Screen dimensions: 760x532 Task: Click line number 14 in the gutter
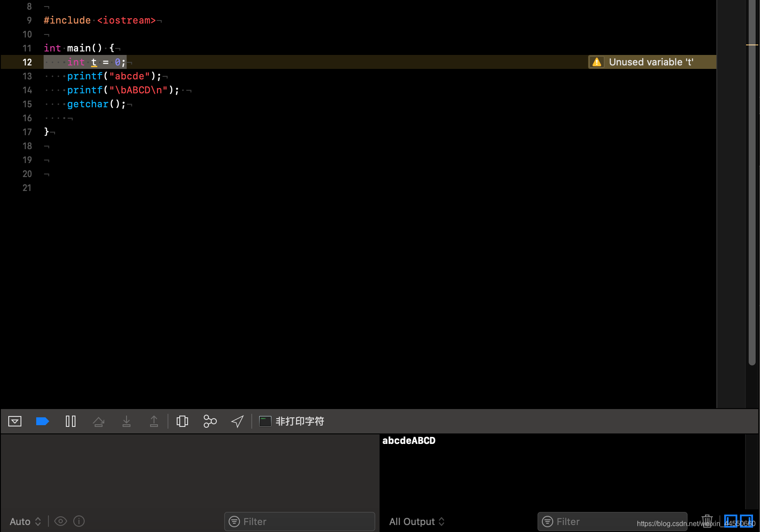click(x=27, y=90)
